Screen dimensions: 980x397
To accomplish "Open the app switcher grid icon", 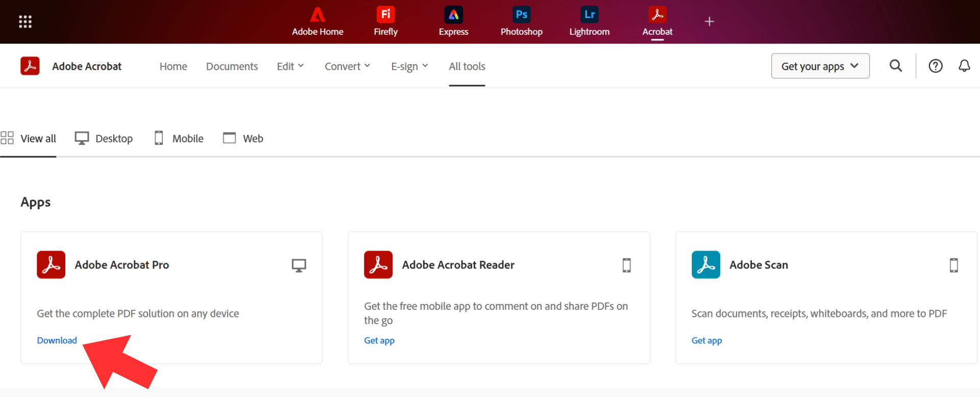I will [x=25, y=21].
